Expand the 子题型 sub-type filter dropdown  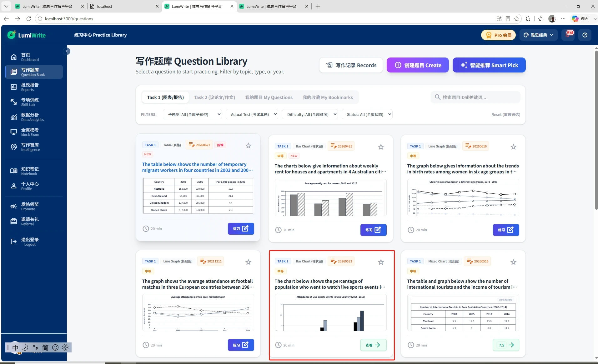click(192, 114)
